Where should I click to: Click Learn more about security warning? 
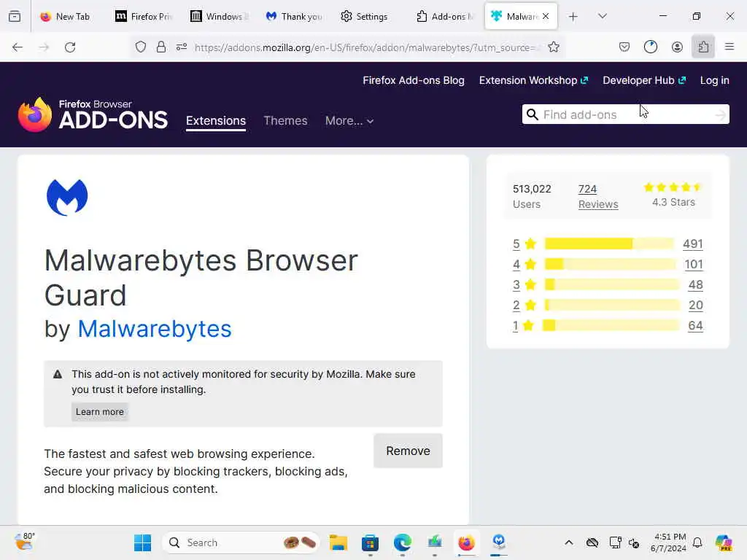click(x=100, y=412)
